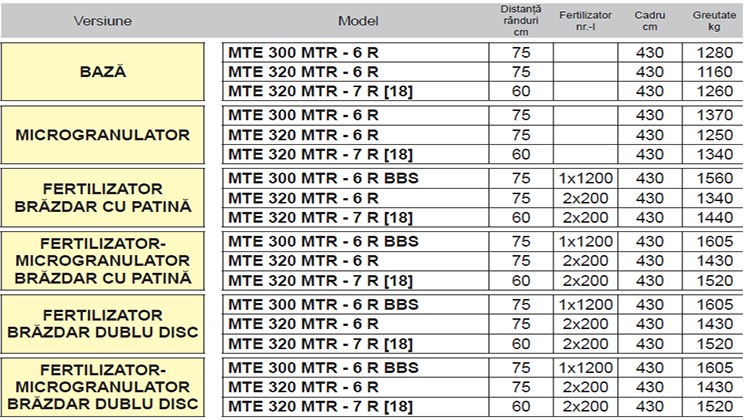The width and height of the screenshot is (750, 420).
Task: Click the Greutate kg column header
Action: (714, 20)
